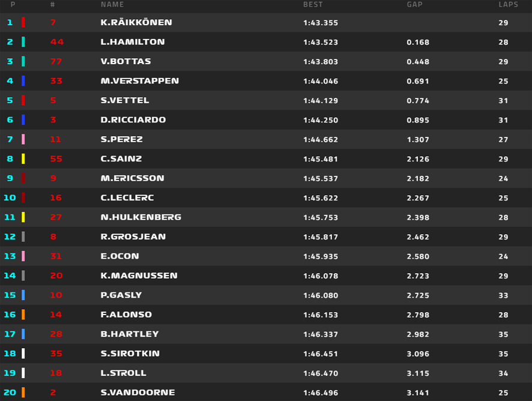Select S.VETTEL driver name
532x401 pixels.
125,100
